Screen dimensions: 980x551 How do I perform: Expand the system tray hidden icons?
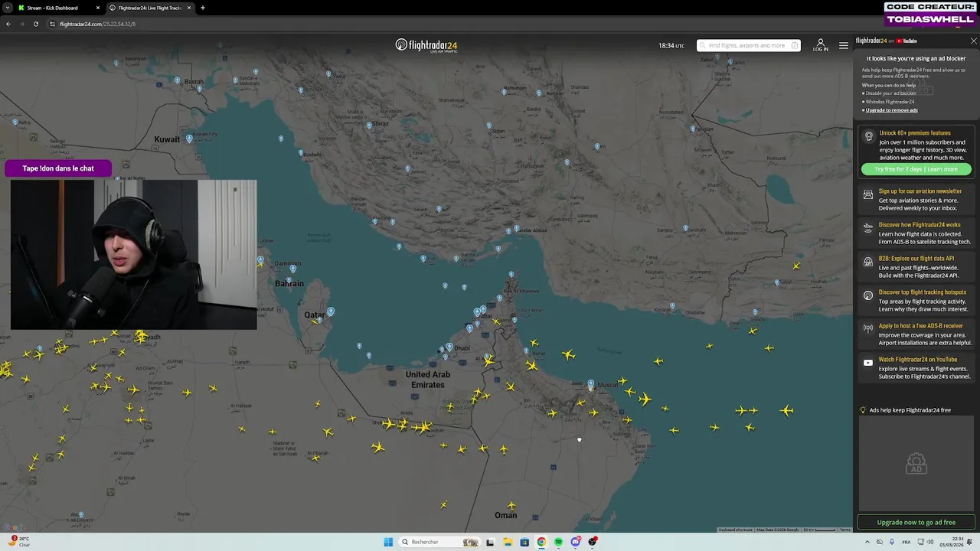tap(867, 542)
